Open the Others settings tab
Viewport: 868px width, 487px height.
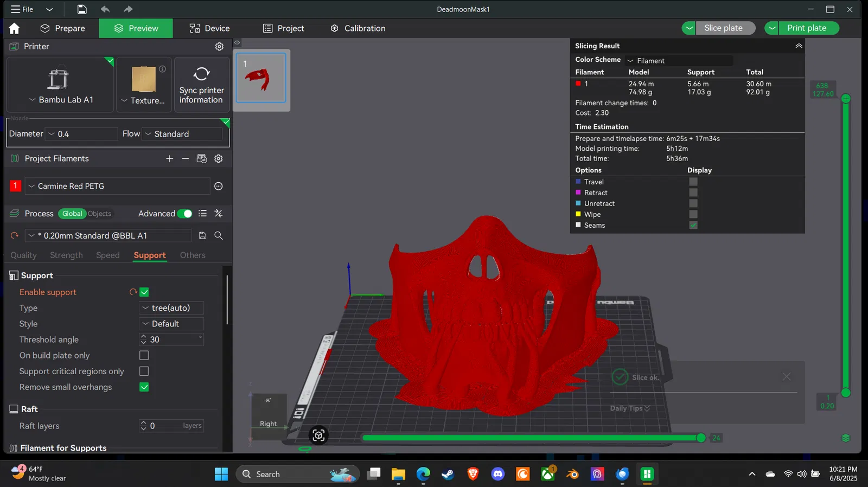click(x=193, y=255)
